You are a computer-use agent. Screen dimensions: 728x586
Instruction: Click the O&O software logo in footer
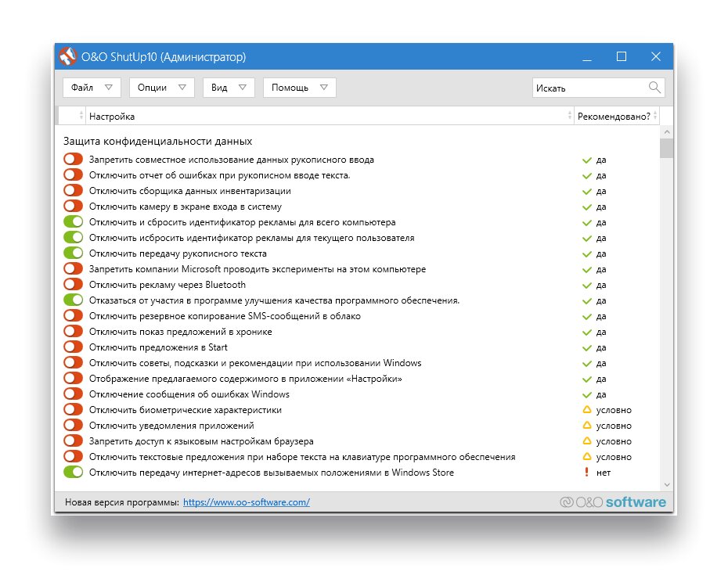click(613, 502)
